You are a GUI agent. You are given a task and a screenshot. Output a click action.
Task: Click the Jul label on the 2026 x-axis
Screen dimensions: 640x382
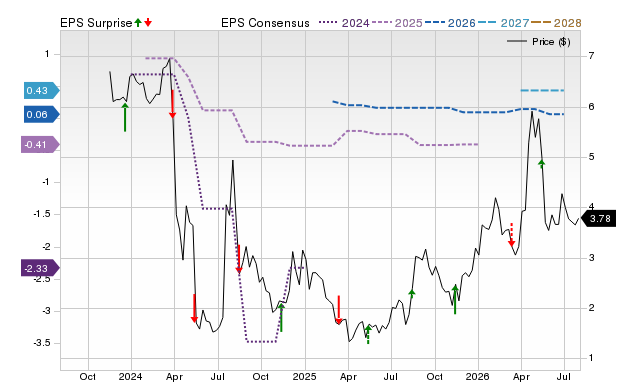pos(564,376)
